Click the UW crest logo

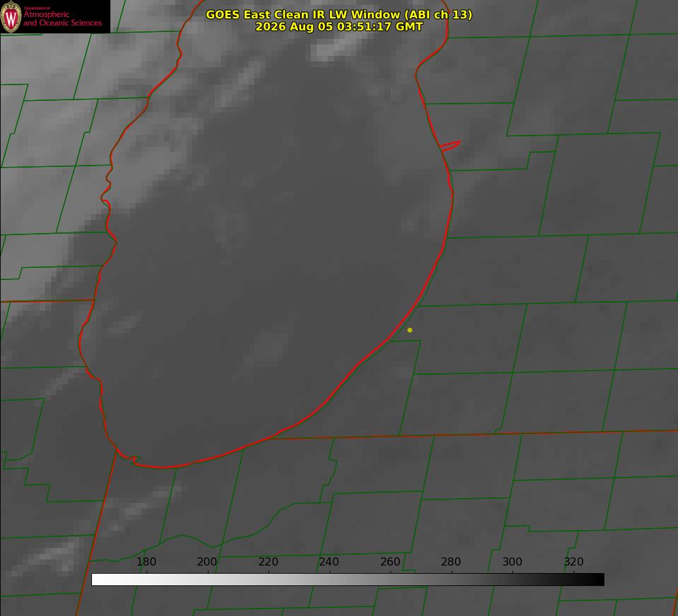(11, 16)
